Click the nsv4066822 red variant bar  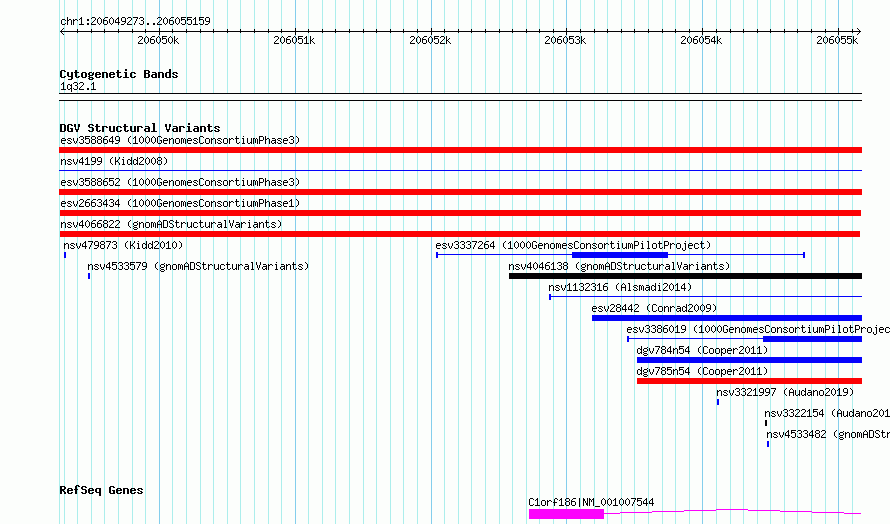pyautogui.click(x=459, y=234)
